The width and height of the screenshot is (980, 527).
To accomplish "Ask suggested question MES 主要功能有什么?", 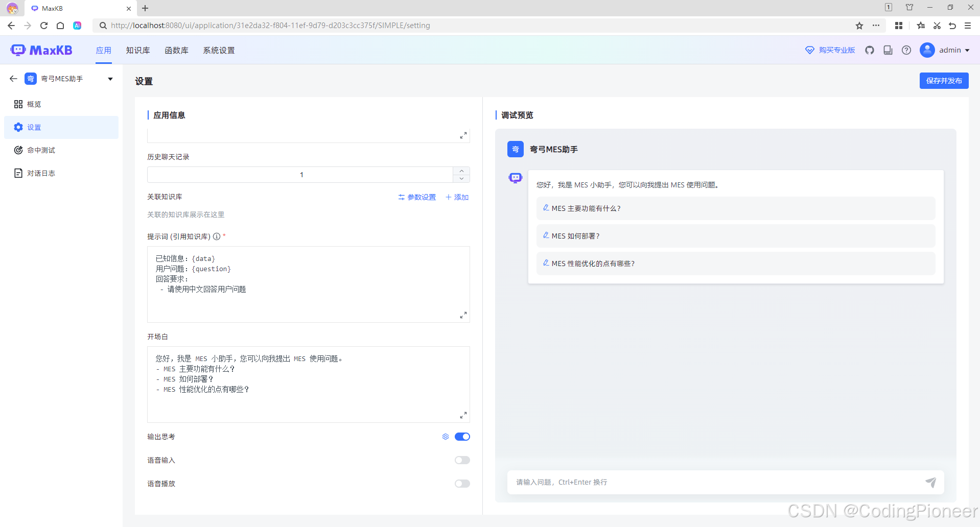I will [x=736, y=208].
